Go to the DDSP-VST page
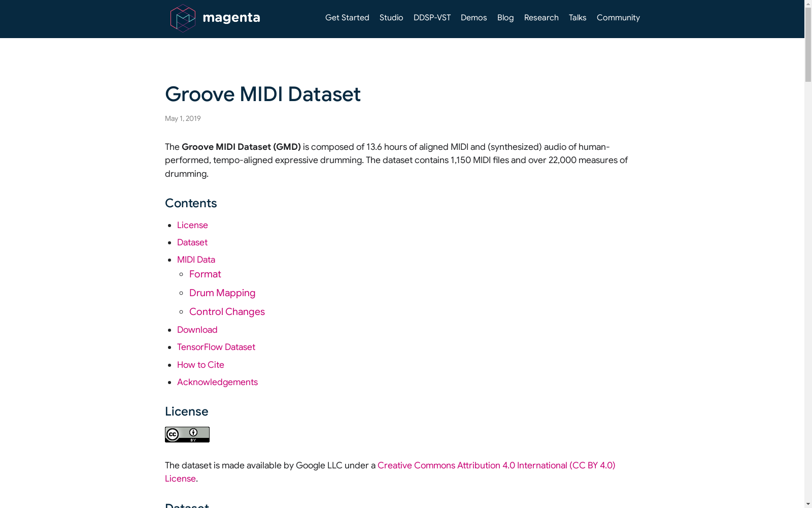Image resolution: width=812 pixels, height=508 pixels. pos(432,18)
